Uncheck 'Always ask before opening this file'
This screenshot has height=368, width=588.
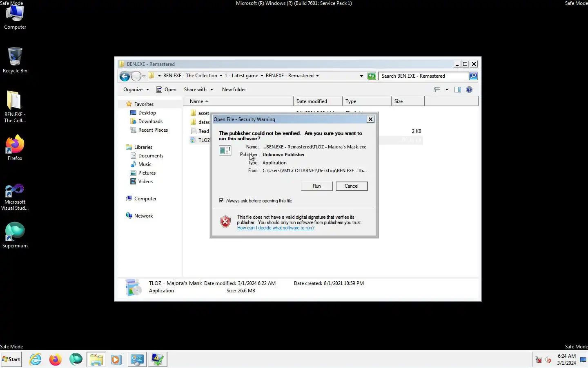(221, 200)
